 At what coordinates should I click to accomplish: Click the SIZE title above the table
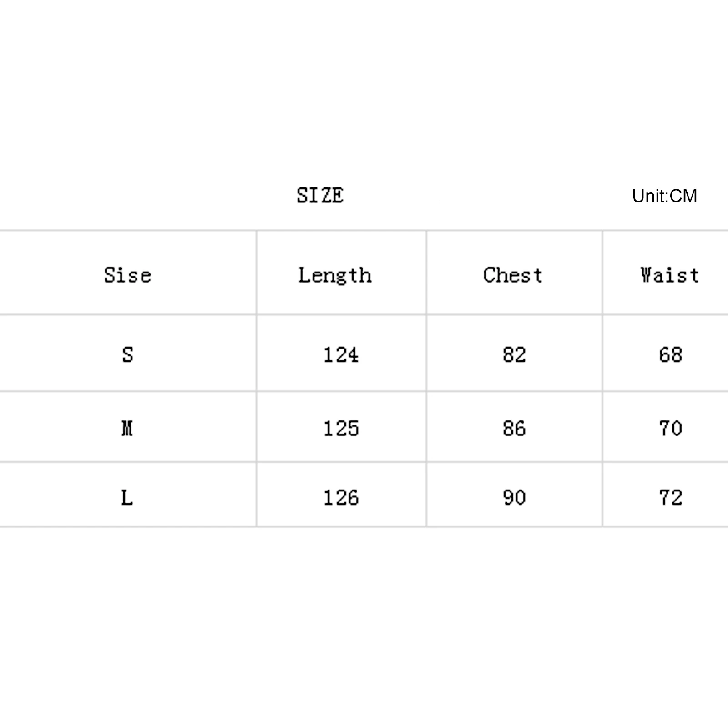click(320, 196)
